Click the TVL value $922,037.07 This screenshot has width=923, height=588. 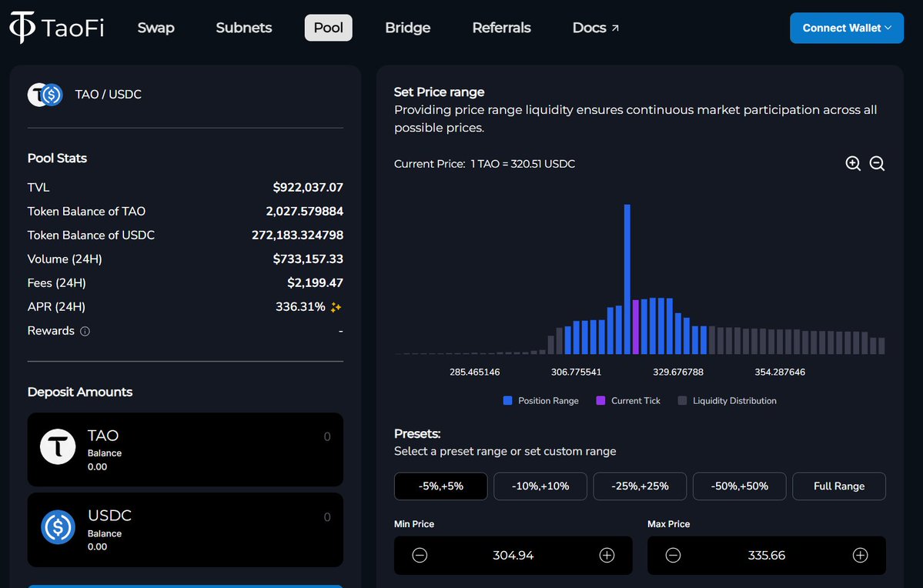[308, 187]
